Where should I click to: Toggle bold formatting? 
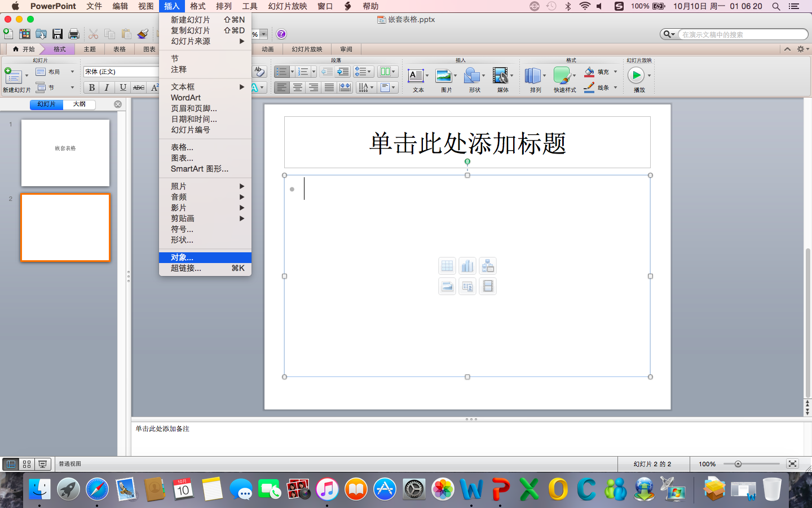pyautogui.click(x=92, y=87)
